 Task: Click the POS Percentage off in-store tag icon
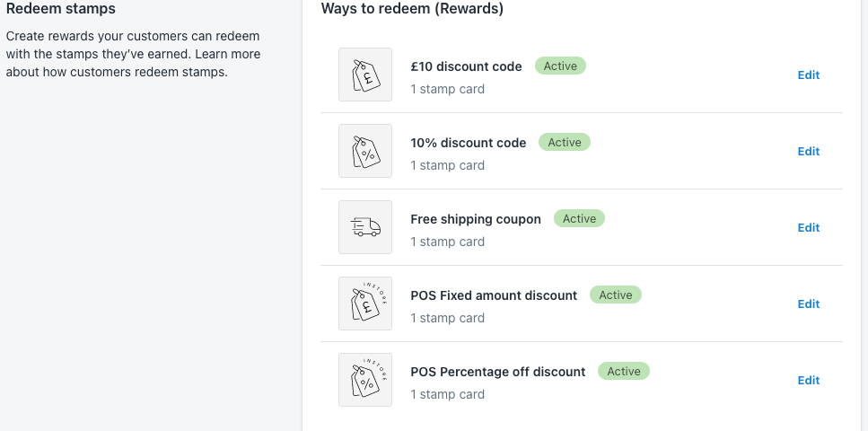[x=365, y=380]
